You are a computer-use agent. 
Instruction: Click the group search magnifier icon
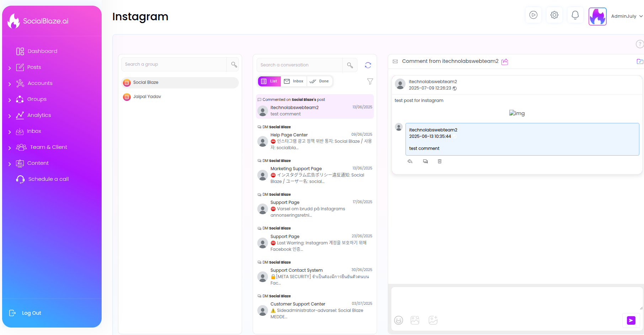234,64
